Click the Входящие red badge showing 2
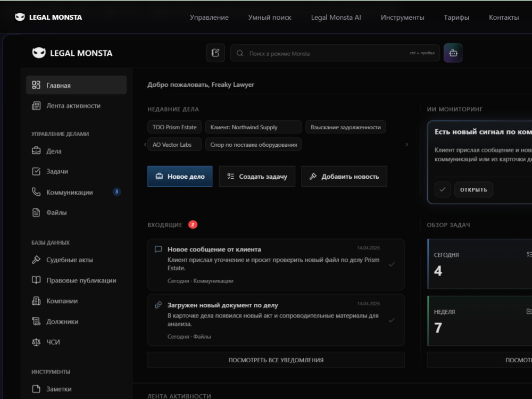The width and height of the screenshot is (532, 399). point(193,225)
